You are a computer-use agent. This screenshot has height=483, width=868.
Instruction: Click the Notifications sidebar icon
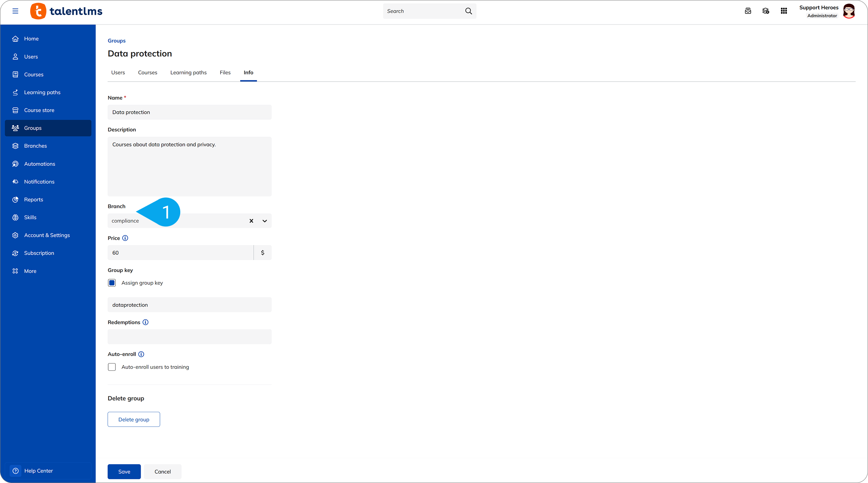(15, 182)
